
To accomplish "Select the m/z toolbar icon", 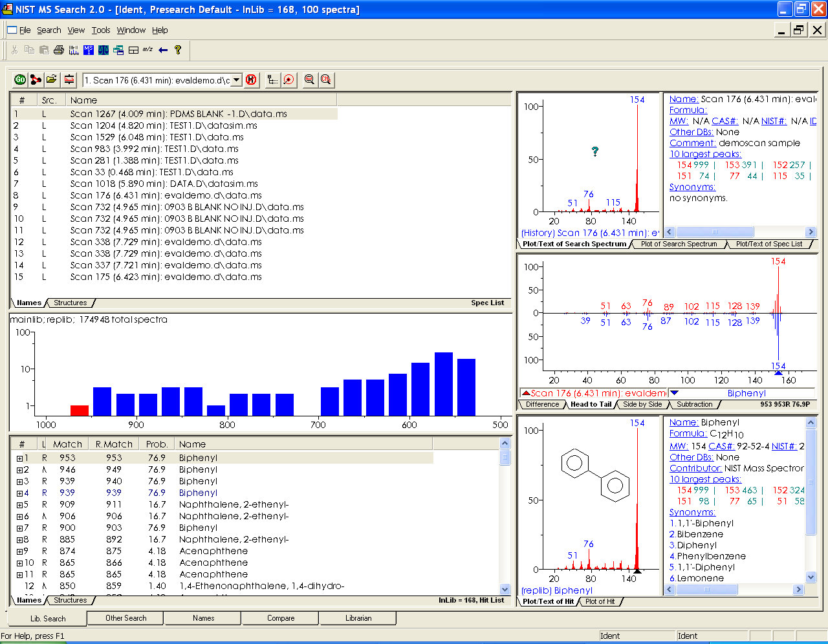I will pyautogui.click(x=147, y=50).
